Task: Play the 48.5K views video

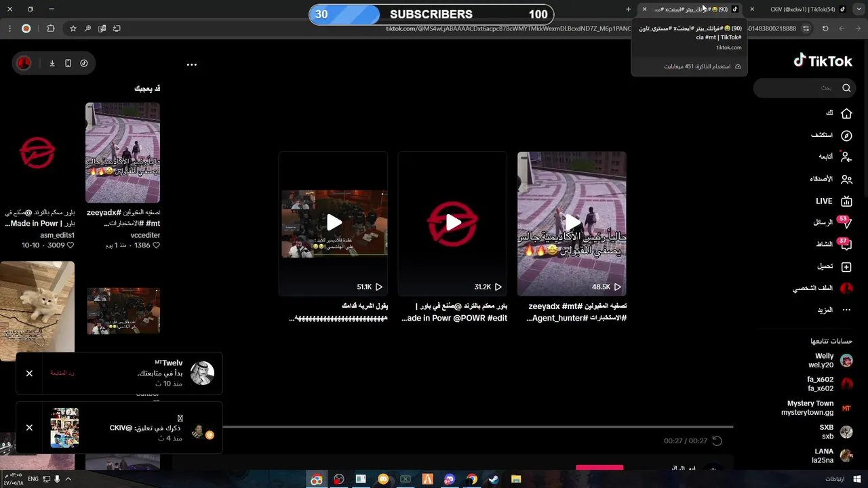Action: (572, 222)
